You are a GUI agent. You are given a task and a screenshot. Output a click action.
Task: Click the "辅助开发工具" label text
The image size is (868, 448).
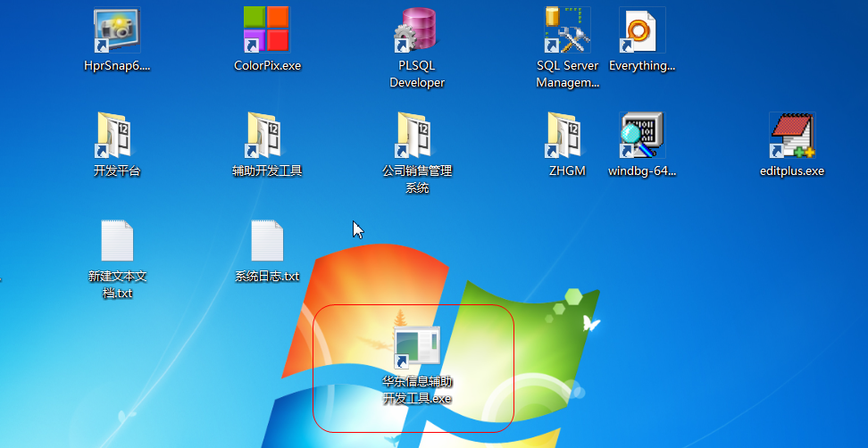[x=267, y=171]
